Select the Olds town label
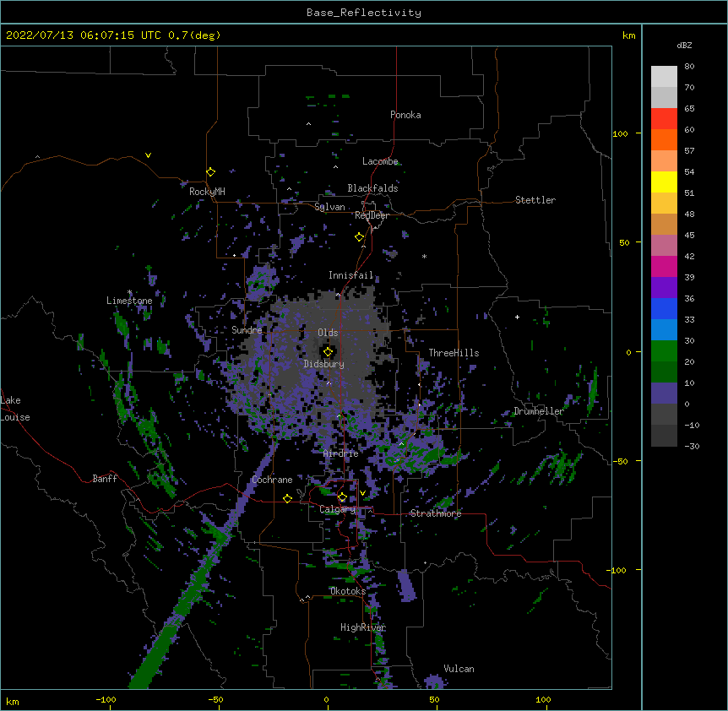 pyautogui.click(x=328, y=333)
